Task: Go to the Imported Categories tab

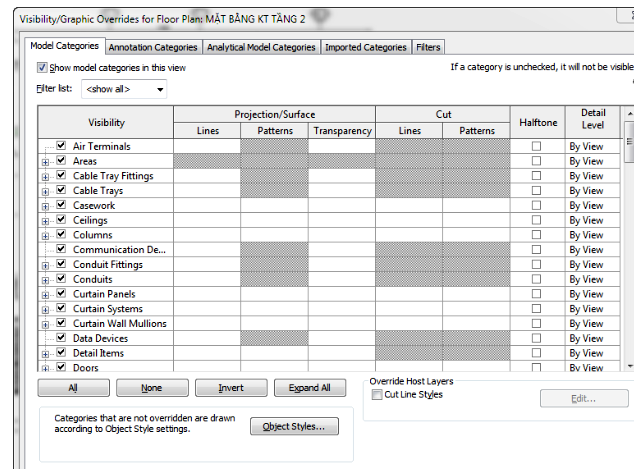Action: click(x=366, y=47)
